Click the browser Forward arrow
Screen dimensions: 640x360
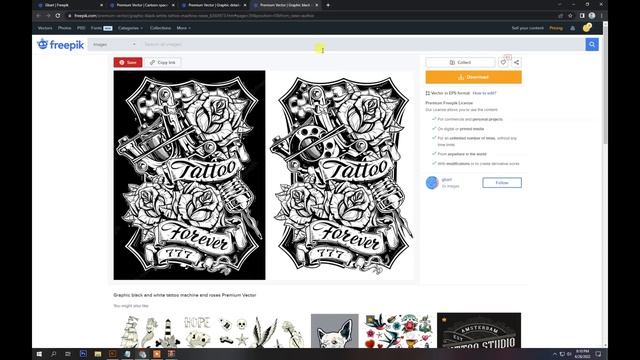pos(48,16)
